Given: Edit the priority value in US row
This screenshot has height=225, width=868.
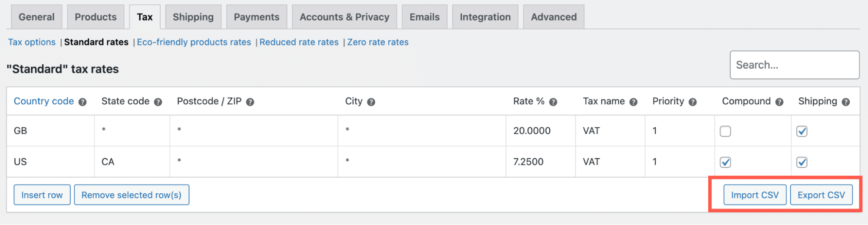Looking at the screenshot, I should point(680,162).
